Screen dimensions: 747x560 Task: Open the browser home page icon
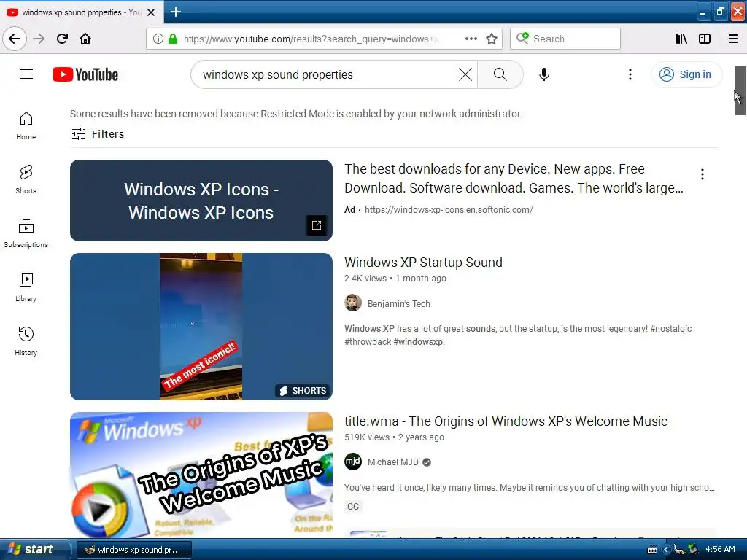tap(85, 39)
